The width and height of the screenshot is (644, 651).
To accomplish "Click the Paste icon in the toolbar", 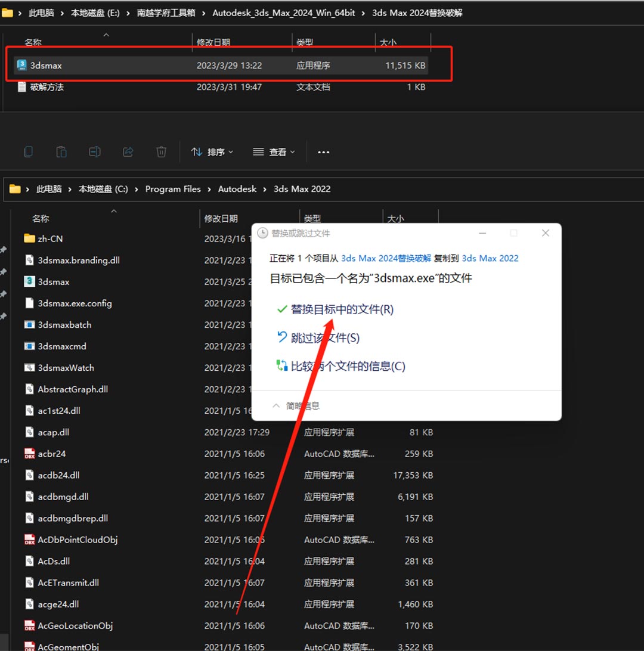I will coord(61,152).
